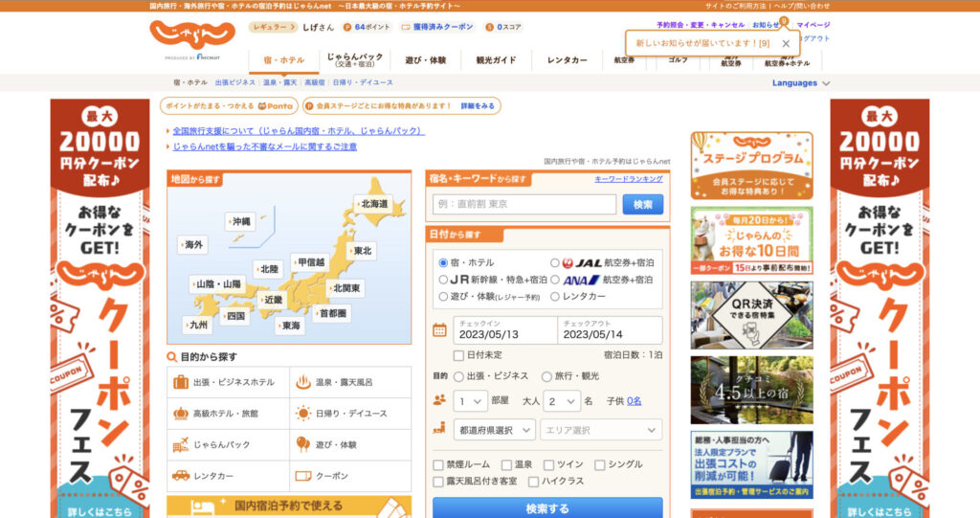Click the 検索する search button
980x518 pixels.
click(547, 508)
